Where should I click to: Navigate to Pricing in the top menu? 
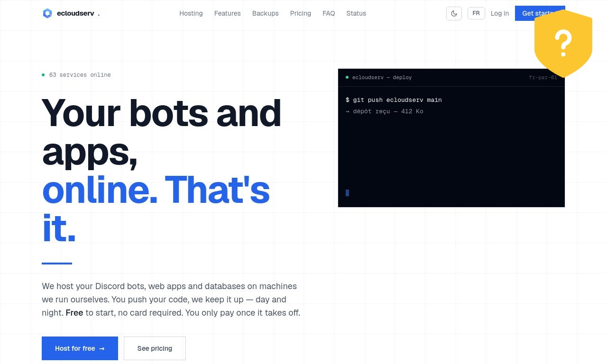coord(301,13)
